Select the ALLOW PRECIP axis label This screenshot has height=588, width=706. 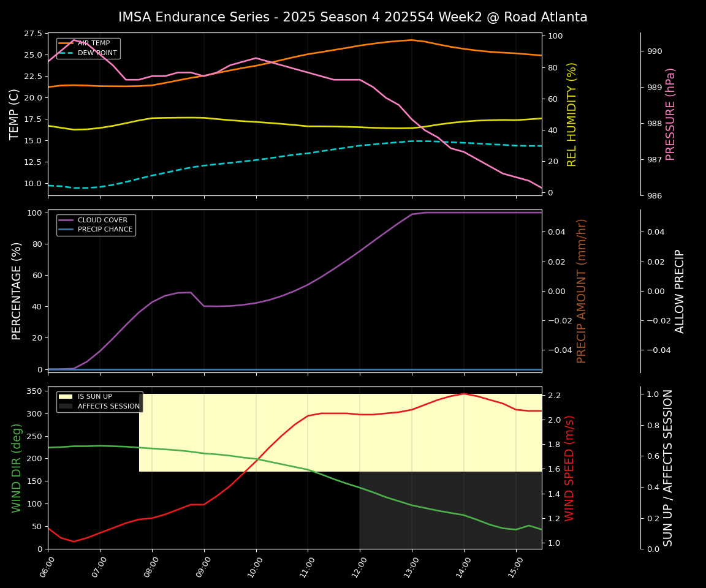tap(680, 290)
